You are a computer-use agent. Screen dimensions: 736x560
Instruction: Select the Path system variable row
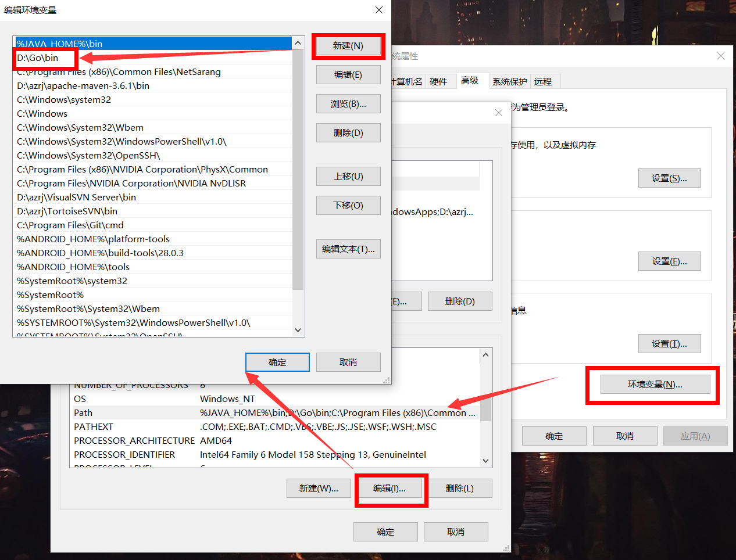point(83,413)
